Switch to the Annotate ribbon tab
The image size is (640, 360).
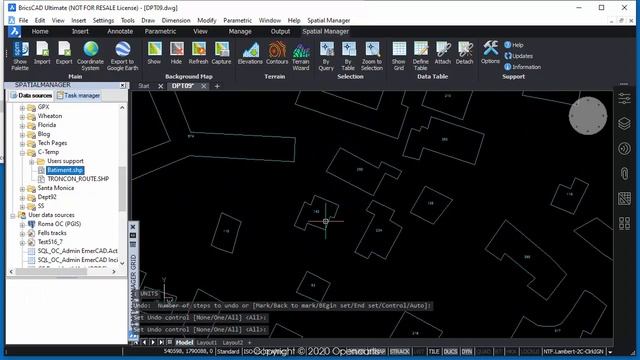(x=120, y=31)
